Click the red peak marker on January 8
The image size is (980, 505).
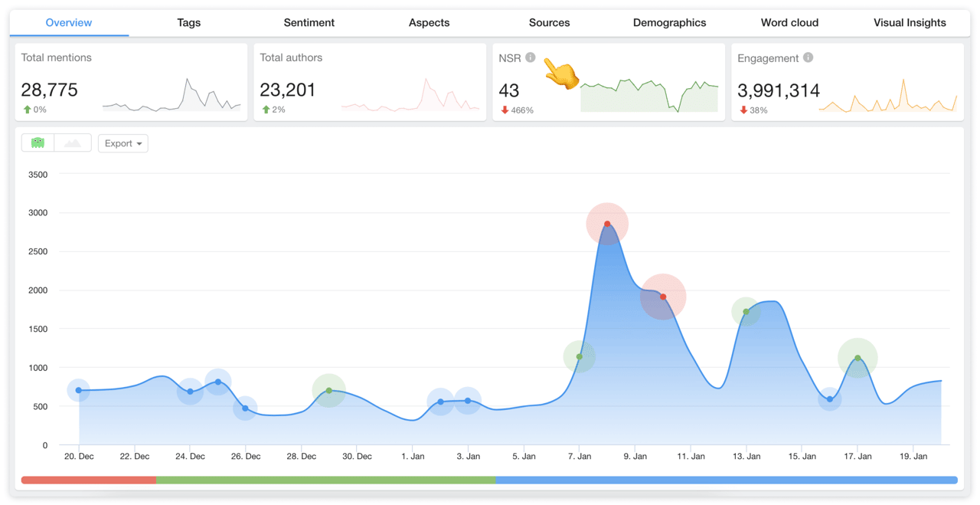pos(606,223)
